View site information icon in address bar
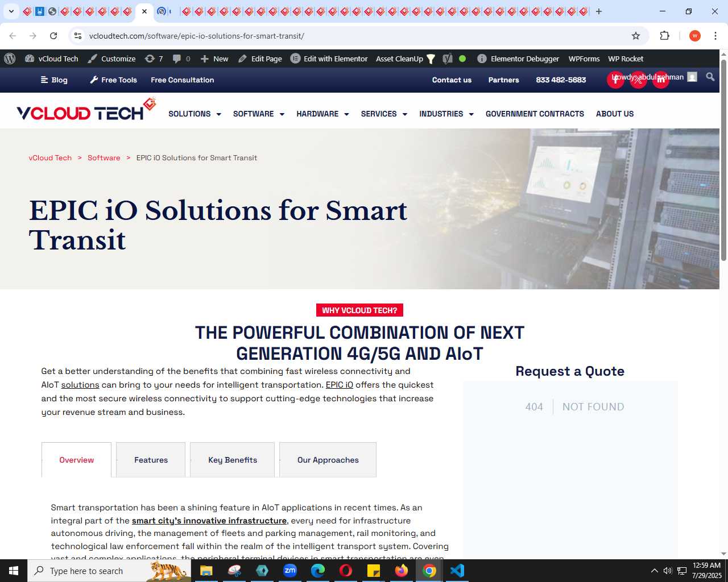Screen dimensions: 728x582 (78, 36)
